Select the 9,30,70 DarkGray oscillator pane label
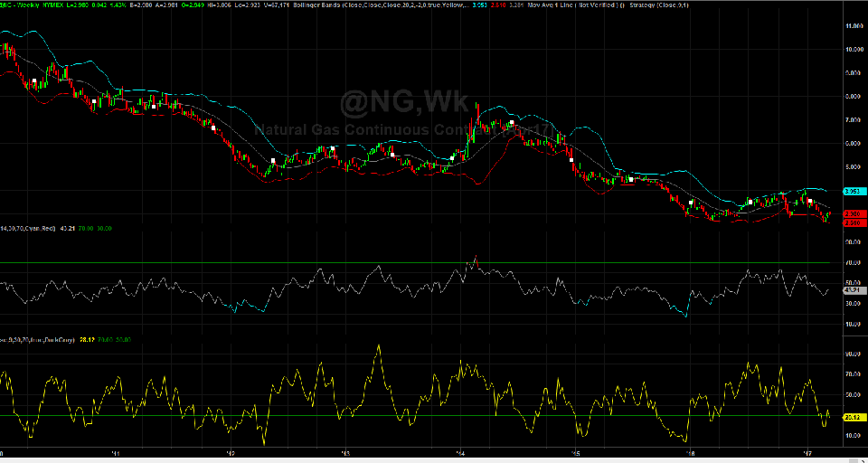 (38, 340)
